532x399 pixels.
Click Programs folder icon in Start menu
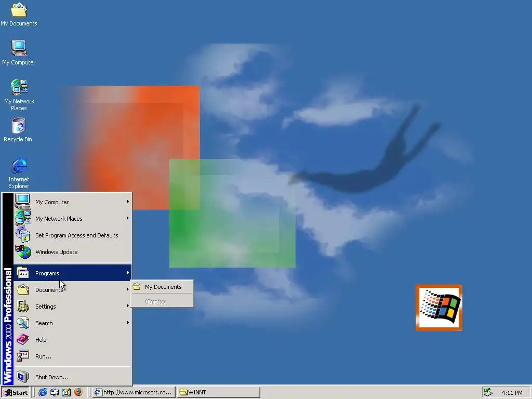pos(23,273)
